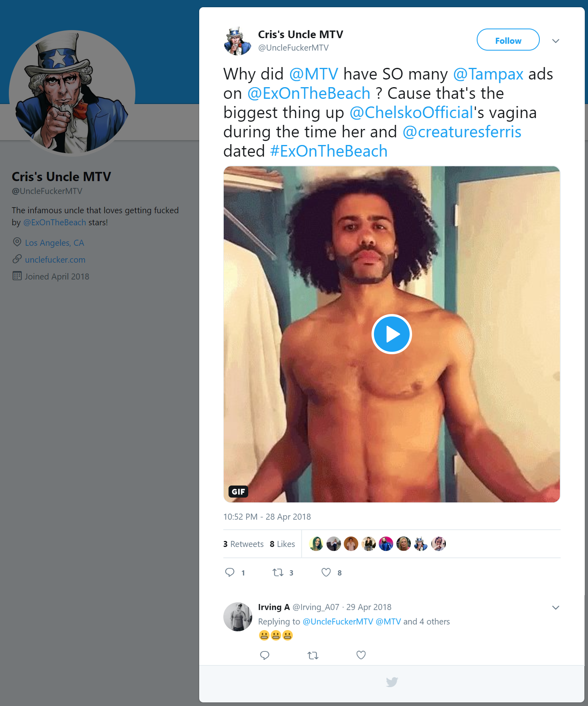Like the main tweet with heart icon
This screenshot has height=706, width=588.
point(326,572)
